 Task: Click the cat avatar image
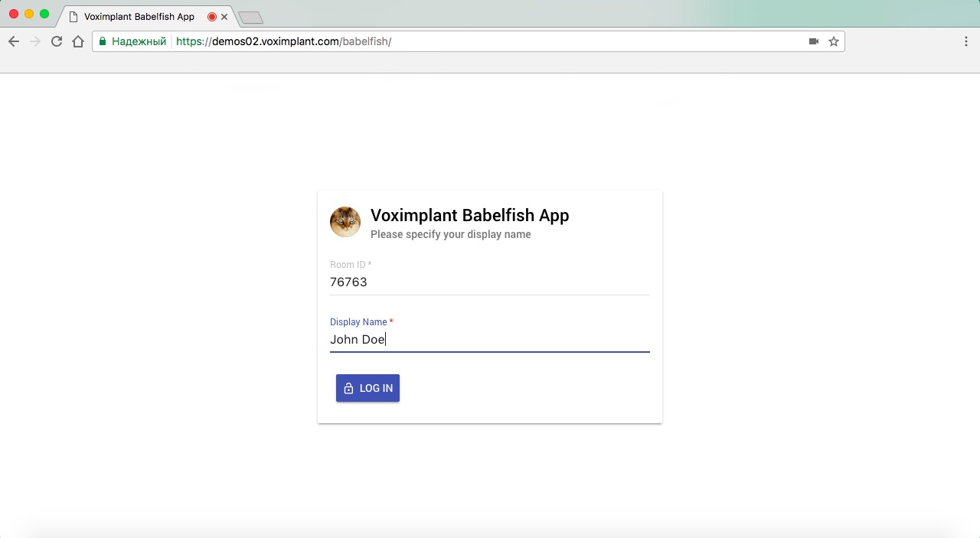click(345, 222)
